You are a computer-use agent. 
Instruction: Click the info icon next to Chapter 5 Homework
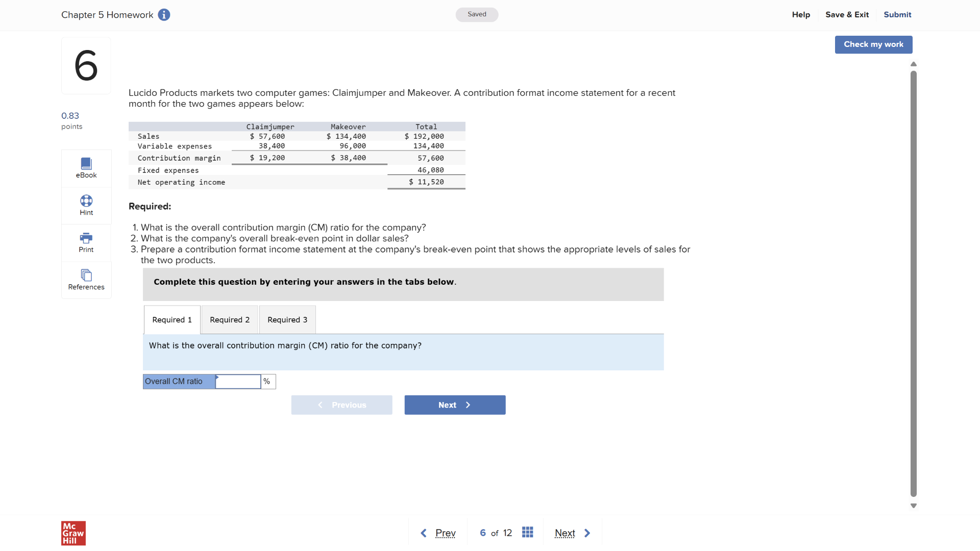[x=164, y=15]
